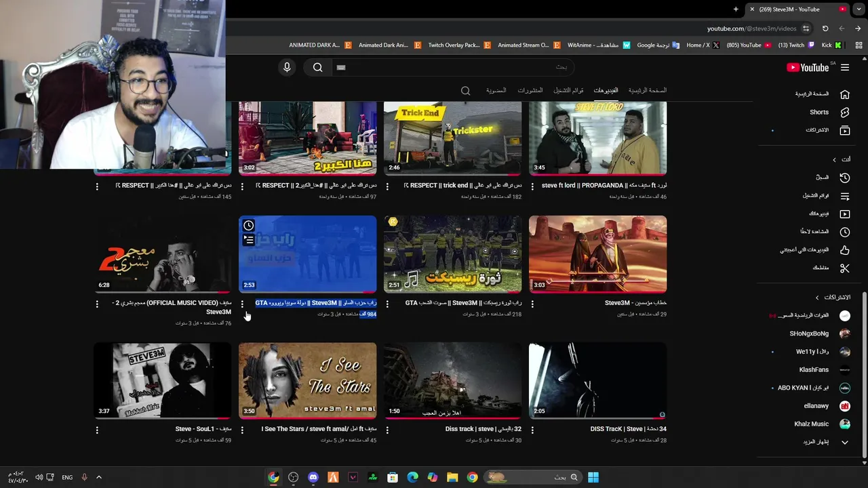Open 'Twitch Overlay Pack' bookmark
The width and height of the screenshot is (868, 488).
click(x=458, y=45)
